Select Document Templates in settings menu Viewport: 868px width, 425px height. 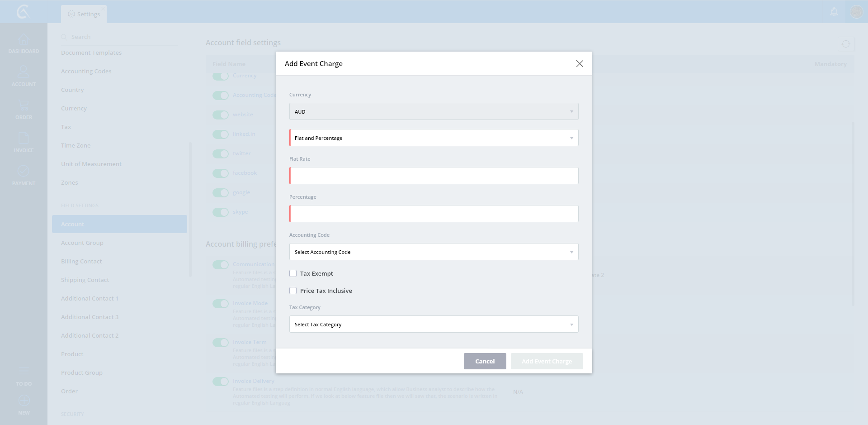(x=91, y=53)
